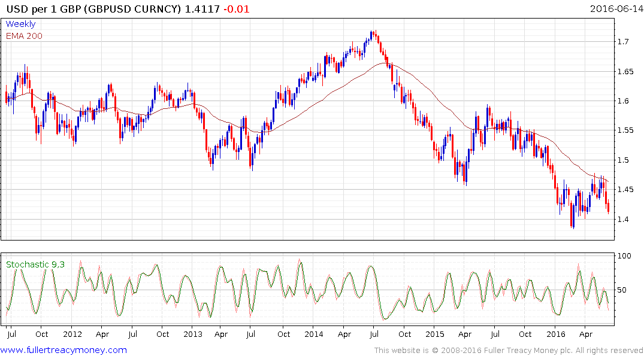The height and width of the screenshot is (359, 644).
Task: Select the 1.55 price axis label
Action: click(625, 130)
